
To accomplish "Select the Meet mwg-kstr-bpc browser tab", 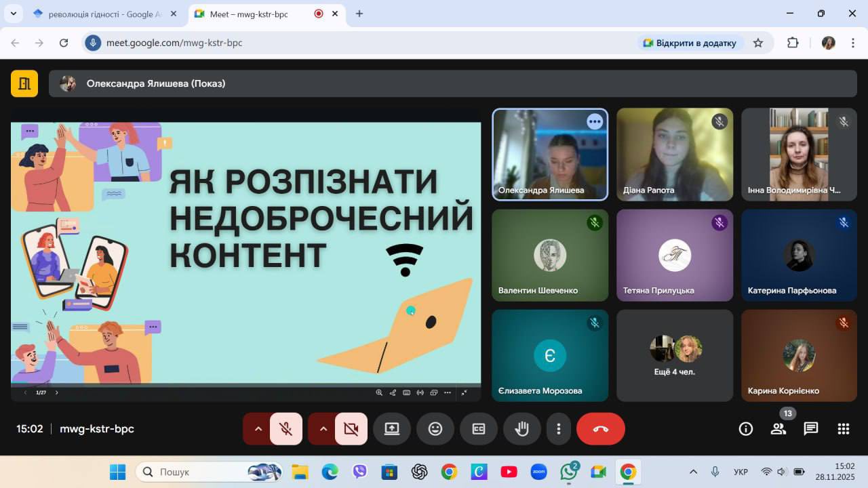I will tap(258, 14).
